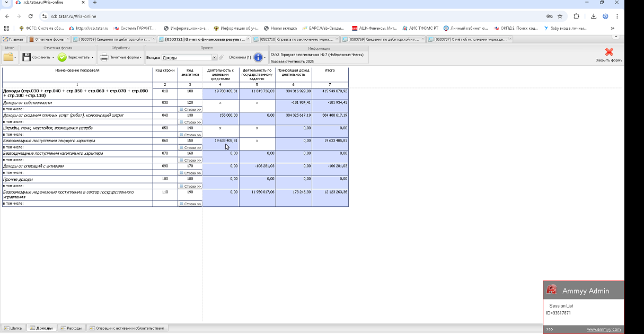The image size is (644, 334).
Task: Open the browser downloads icon
Action: coord(594,16)
